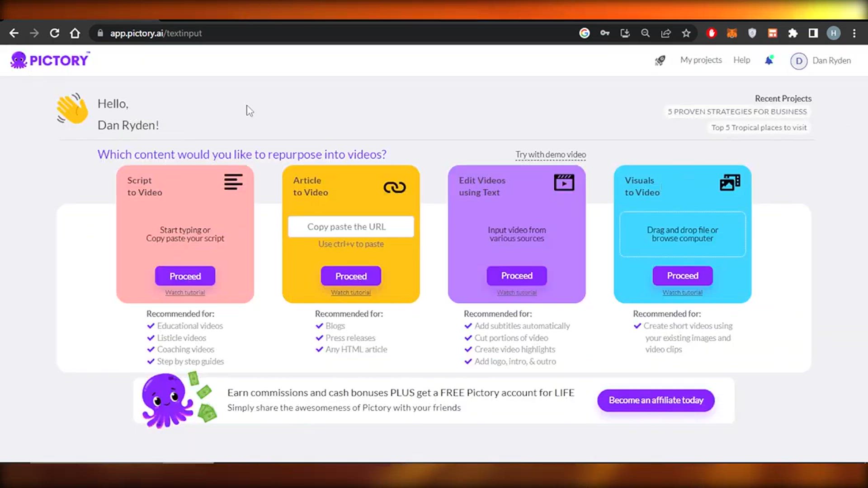Click the Pictory logo
This screenshot has height=488, width=868.
(x=50, y=60)
